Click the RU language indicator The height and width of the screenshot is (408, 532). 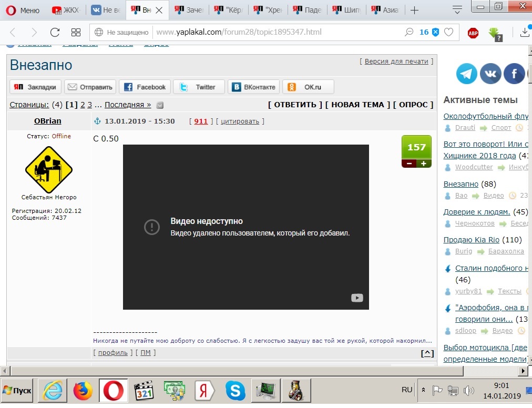pos(407,390)
